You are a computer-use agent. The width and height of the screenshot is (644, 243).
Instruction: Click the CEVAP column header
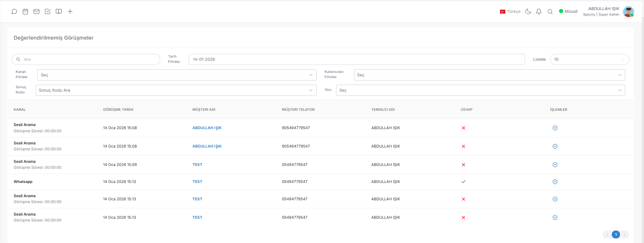click(466, 109)
